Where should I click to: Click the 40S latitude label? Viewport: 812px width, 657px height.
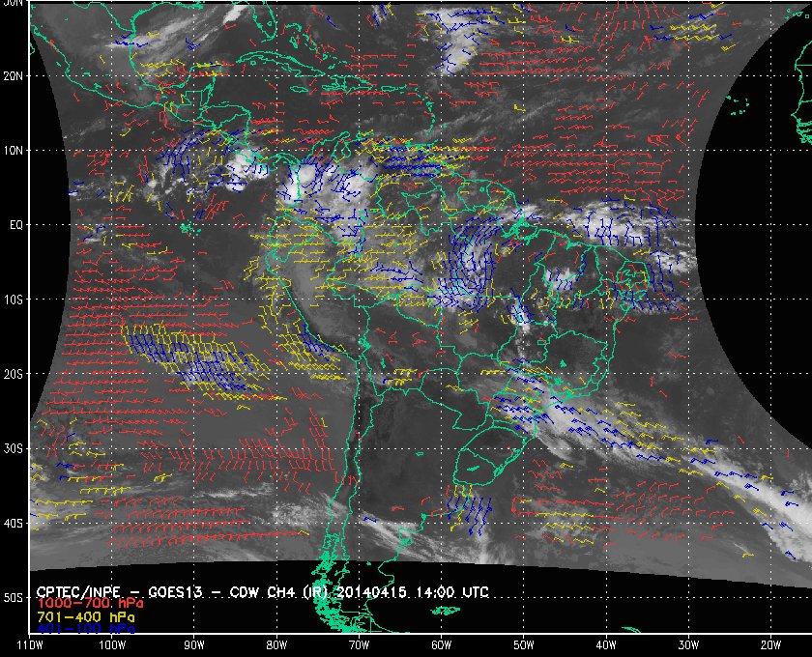coord(14,524)
